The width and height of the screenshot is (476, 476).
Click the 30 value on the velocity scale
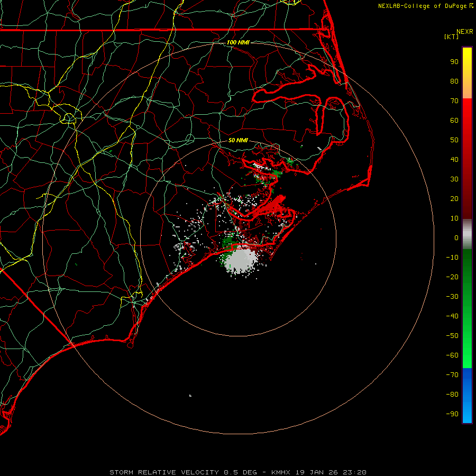coord(454,179)
